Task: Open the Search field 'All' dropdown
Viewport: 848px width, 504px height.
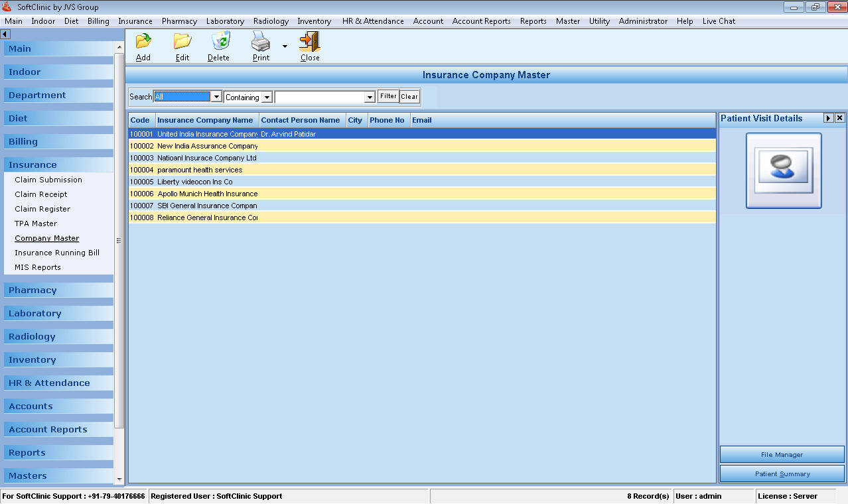Action: pyautogui.click(x=216, y=97)
